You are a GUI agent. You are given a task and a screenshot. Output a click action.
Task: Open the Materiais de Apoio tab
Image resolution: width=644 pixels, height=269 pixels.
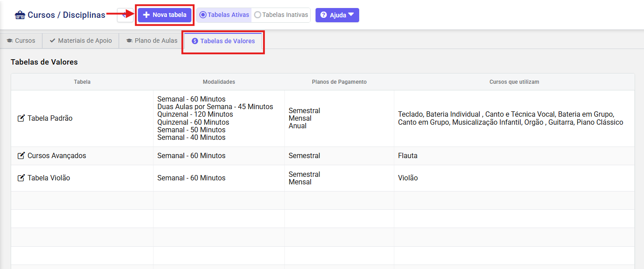pos(81,41)
